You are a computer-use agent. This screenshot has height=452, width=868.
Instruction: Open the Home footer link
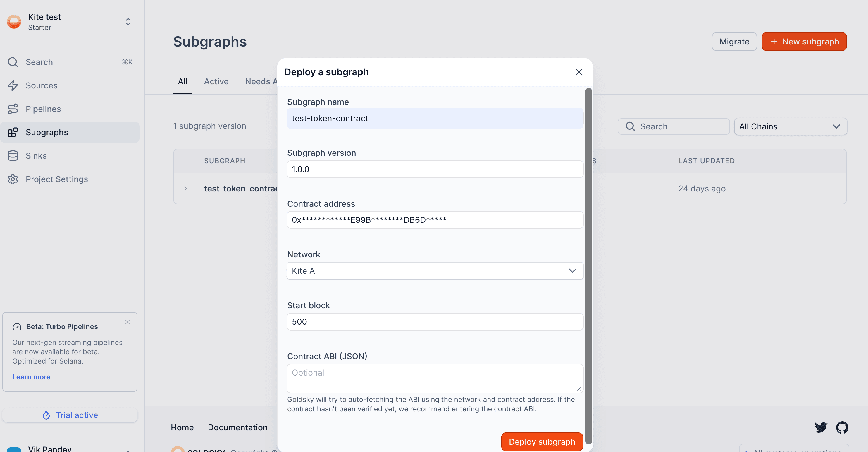point(182,428)
